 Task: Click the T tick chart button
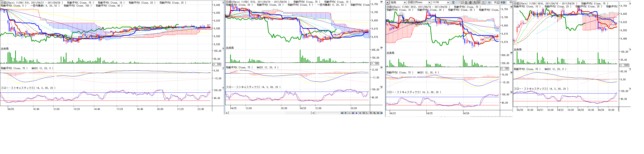tap(483, 3)
